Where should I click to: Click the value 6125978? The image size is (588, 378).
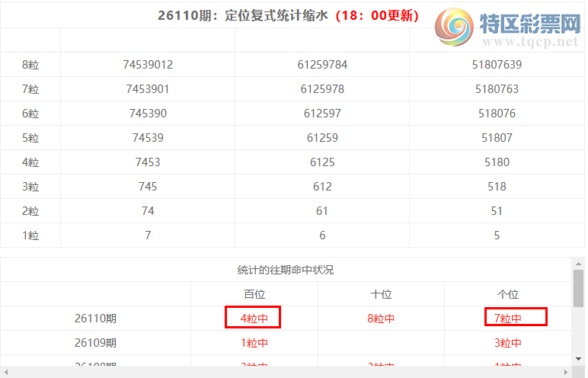tap(322, 89)
